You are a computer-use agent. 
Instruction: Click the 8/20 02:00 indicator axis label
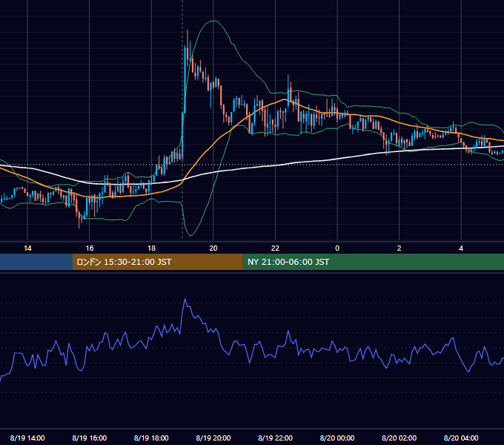pyautogui.click(x=399, y=438)
